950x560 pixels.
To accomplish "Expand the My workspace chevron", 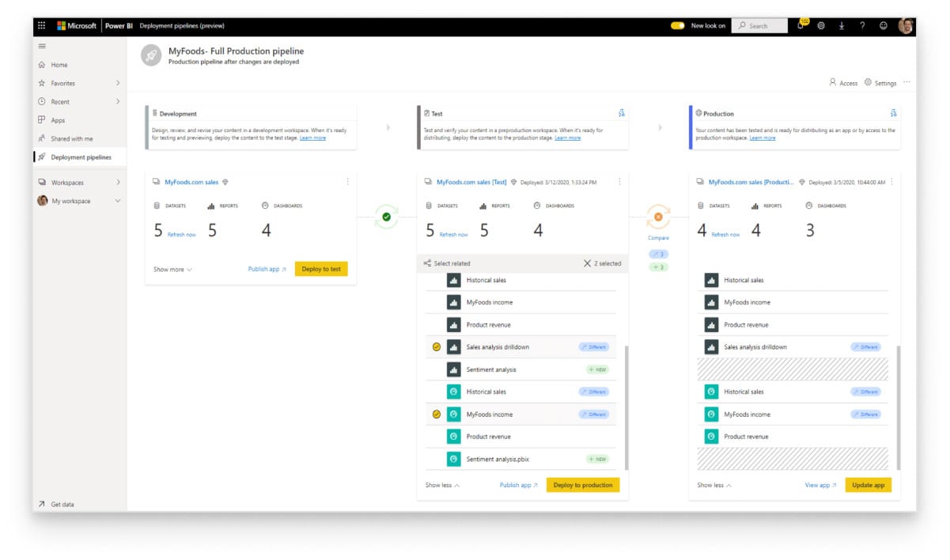I will coord(118,201).
